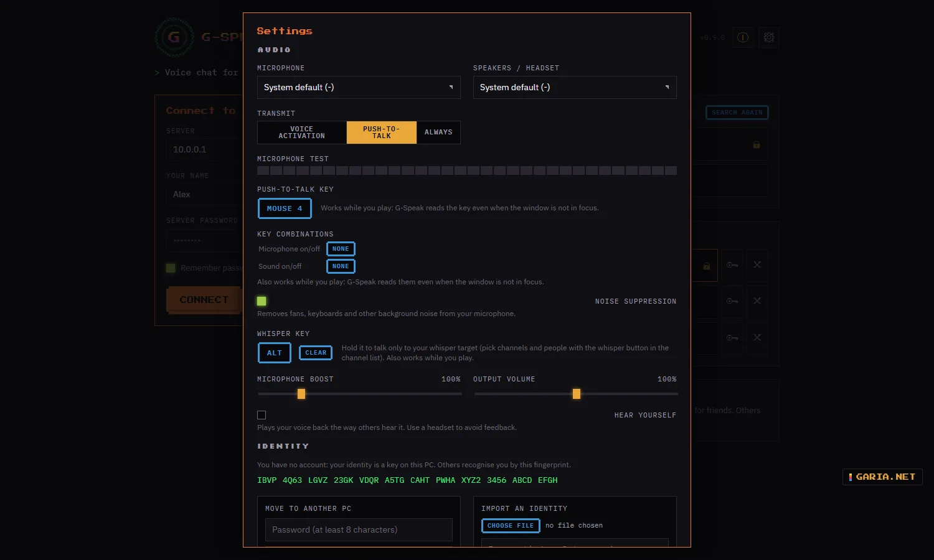934x560 pixels.
Task: Click Choose File to import identity
Action: coord(511,526)
